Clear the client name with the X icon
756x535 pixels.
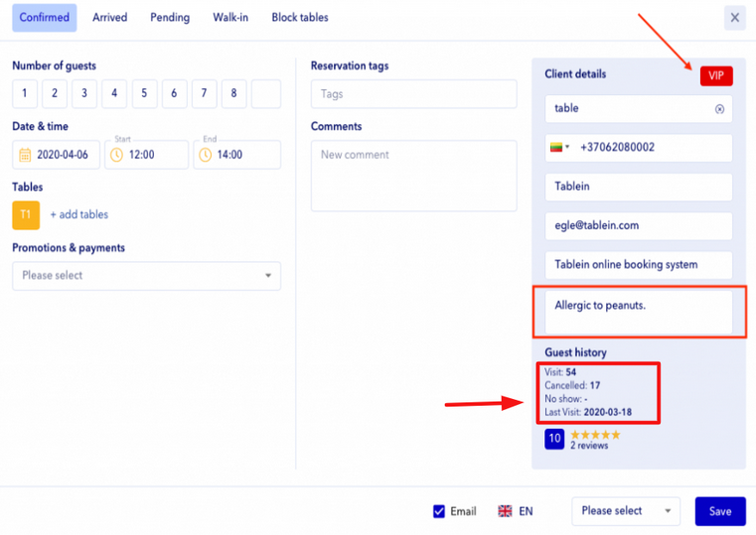point(720,109)
